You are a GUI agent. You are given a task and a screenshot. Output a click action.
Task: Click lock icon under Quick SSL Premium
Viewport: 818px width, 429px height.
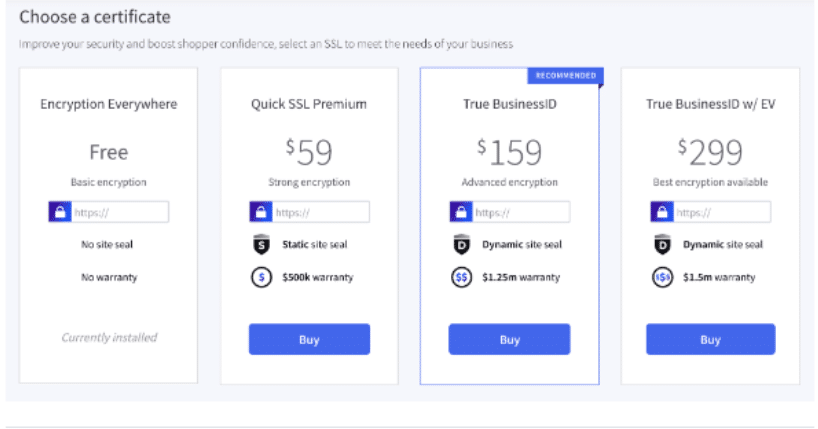click(260, 212)
